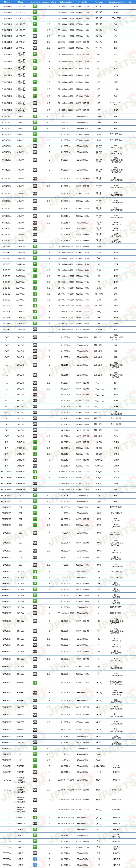Image resolution: width=136 pixels, height=868 pixels.
Task: Click '2.5 TD' body cell in Dodge Caravan row
Action: [x=99, y=330]
